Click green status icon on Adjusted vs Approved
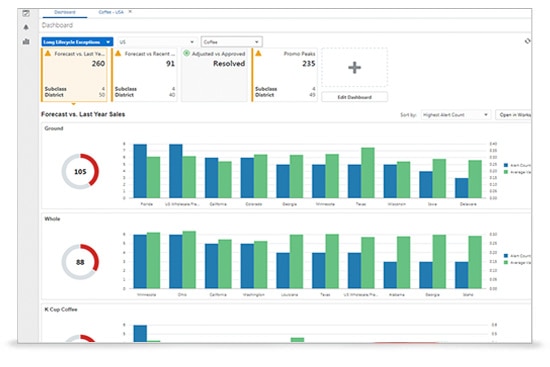The height and width of the screenshot is (367, 550). (x=187, y=53)
